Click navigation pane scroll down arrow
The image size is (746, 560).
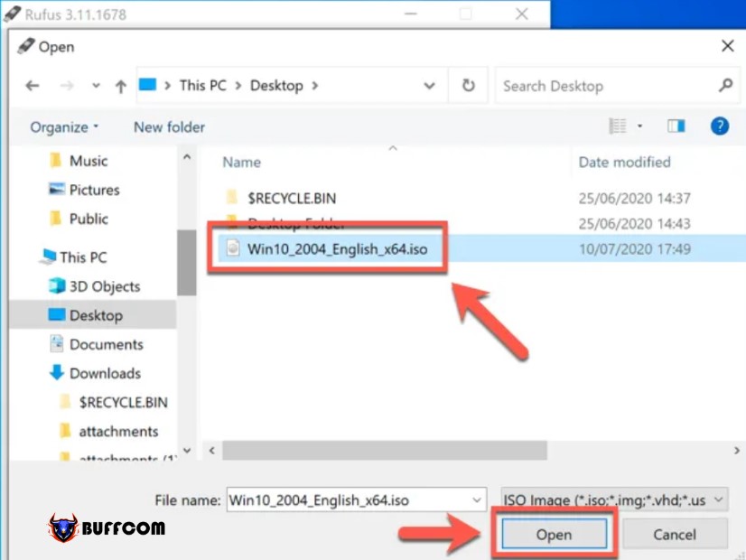[x=187, y=450]
